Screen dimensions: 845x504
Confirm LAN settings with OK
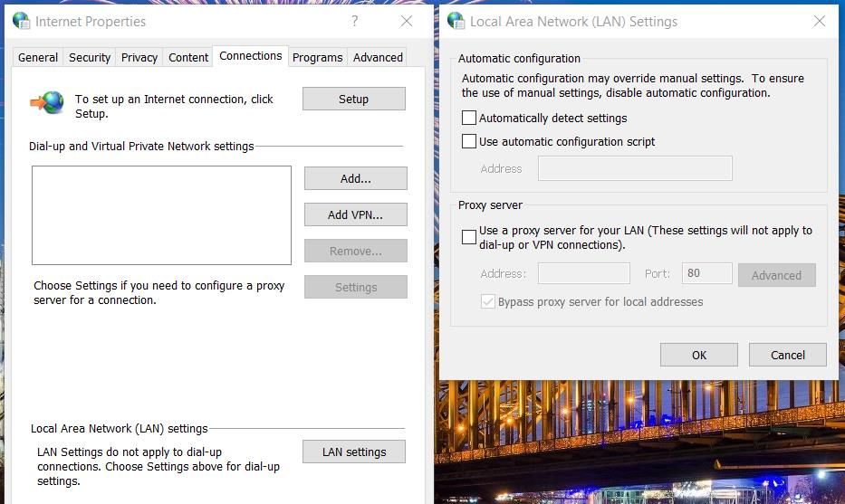[699, 355]
